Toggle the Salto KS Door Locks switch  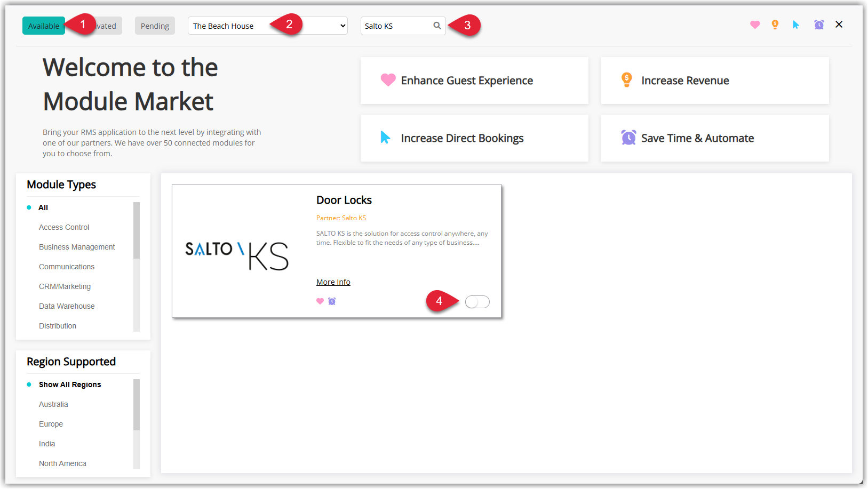pyautogui.click(x=477, y=302)
